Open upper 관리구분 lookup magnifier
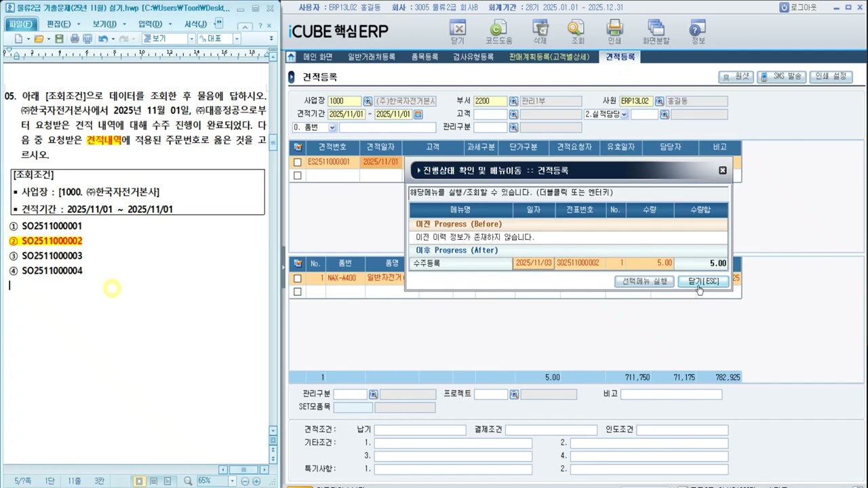Viewport: 868px width, 488px height. click(513, 127)
